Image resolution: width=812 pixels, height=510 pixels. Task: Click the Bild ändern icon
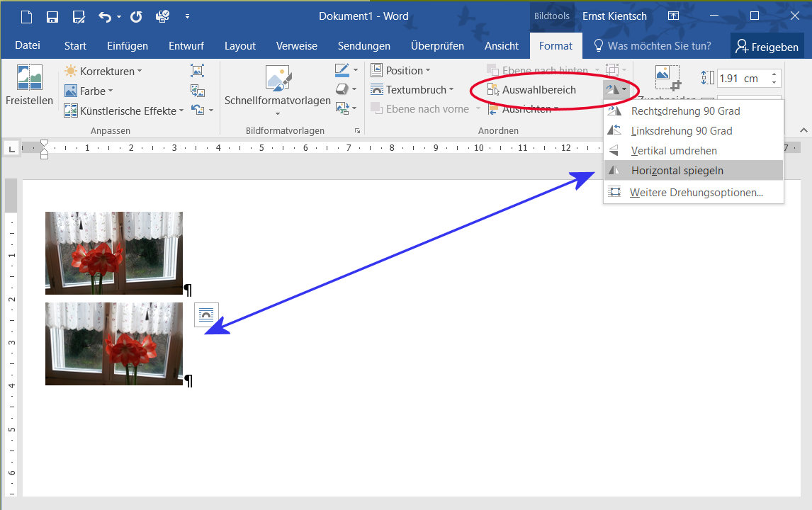(198, 91)
